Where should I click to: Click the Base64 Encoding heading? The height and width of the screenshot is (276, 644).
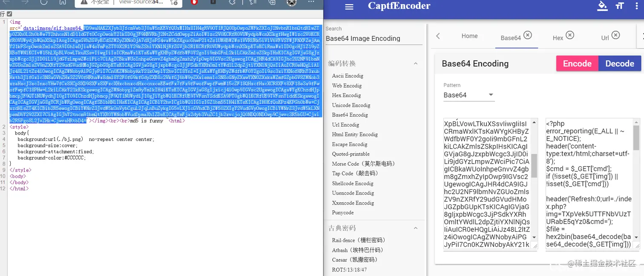[x=475, y=64]
